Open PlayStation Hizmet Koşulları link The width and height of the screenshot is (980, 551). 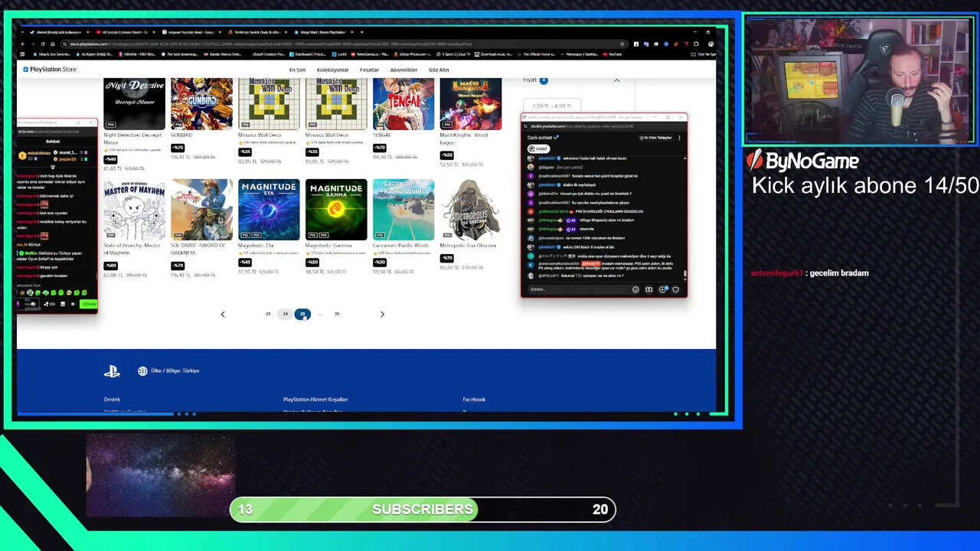click(315, 399)
